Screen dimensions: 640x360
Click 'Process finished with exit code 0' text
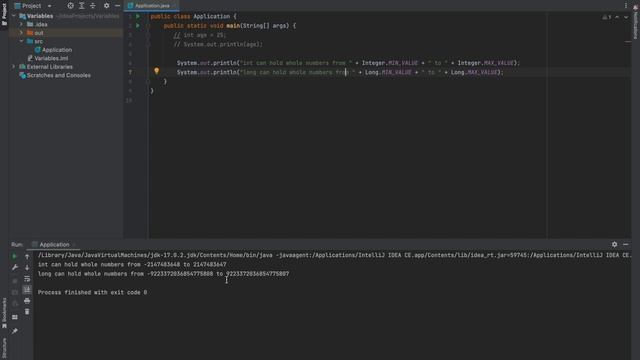point(92,292)
